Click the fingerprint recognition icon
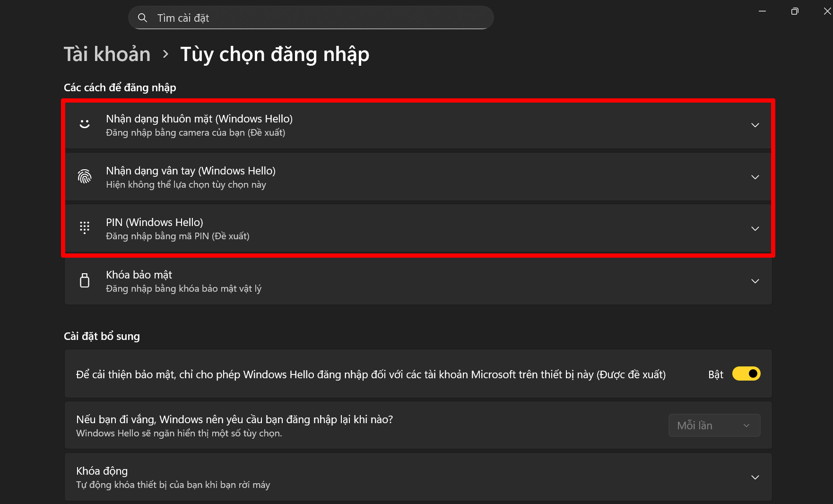This screenshot has width=833, height=504. tap(85, 177)
